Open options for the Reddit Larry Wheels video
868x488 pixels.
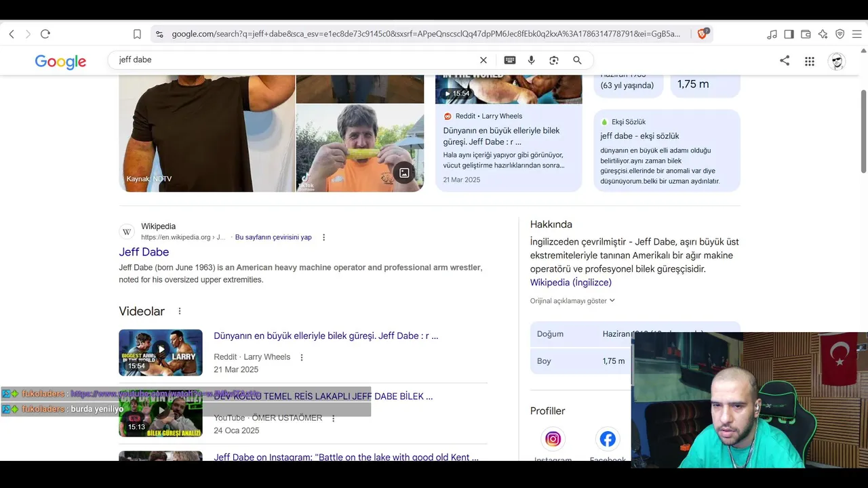302,357
